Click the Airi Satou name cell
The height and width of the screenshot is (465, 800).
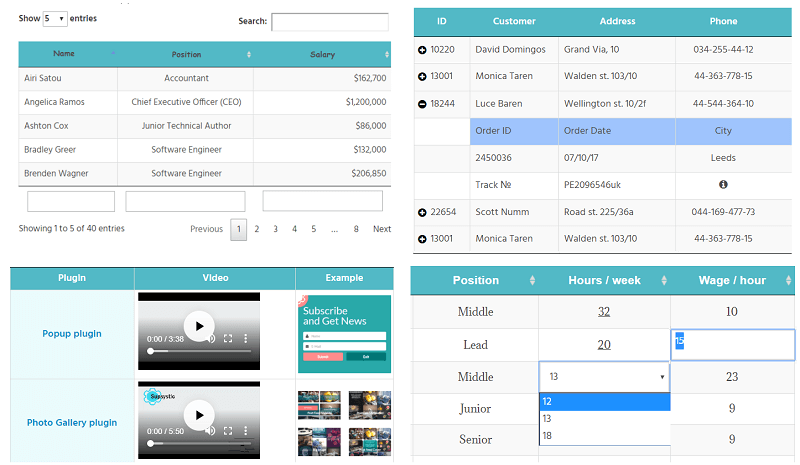68,79
